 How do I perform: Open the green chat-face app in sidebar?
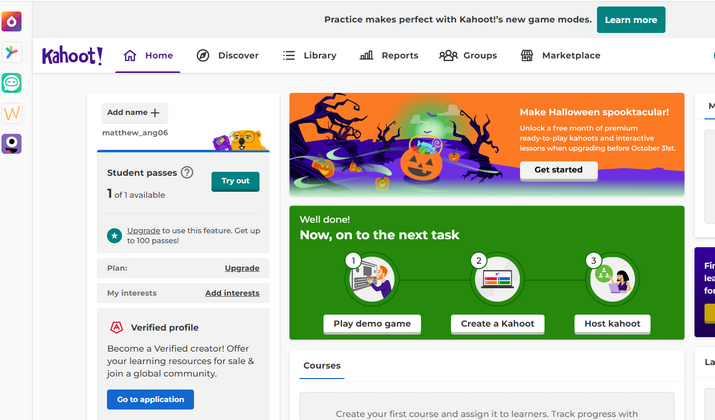[11, 83]
